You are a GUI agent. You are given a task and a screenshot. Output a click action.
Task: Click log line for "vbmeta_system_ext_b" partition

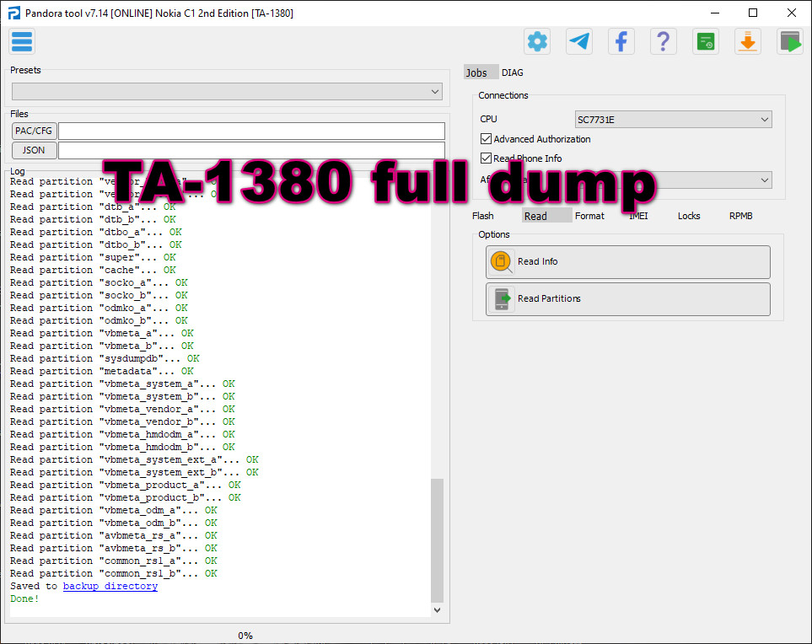pyautogui.click(x=135, y=472)
